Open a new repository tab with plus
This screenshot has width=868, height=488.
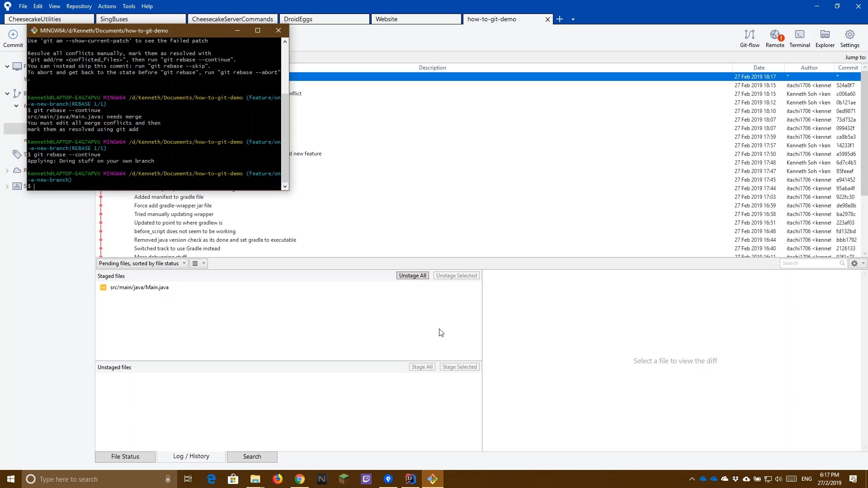(560, 19)
